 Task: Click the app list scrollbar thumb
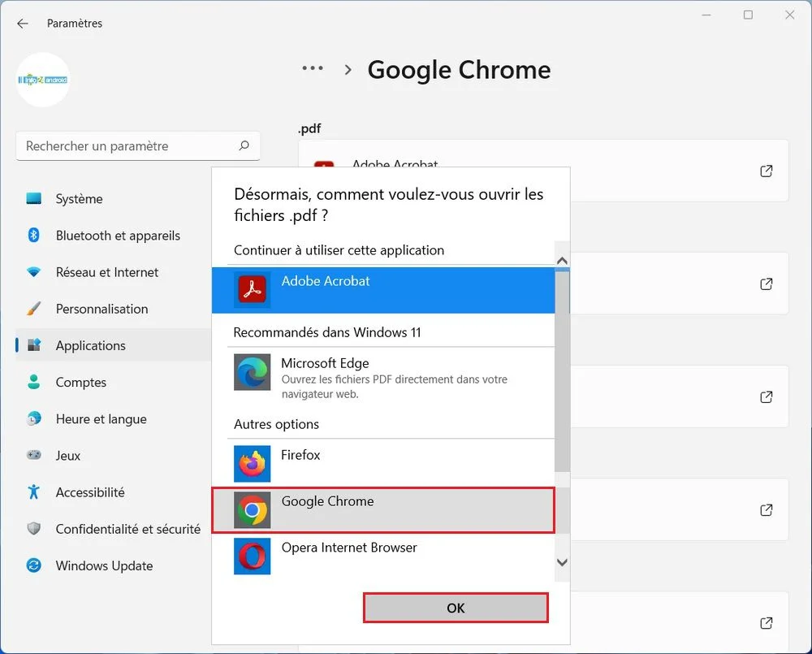click(563, 371)
